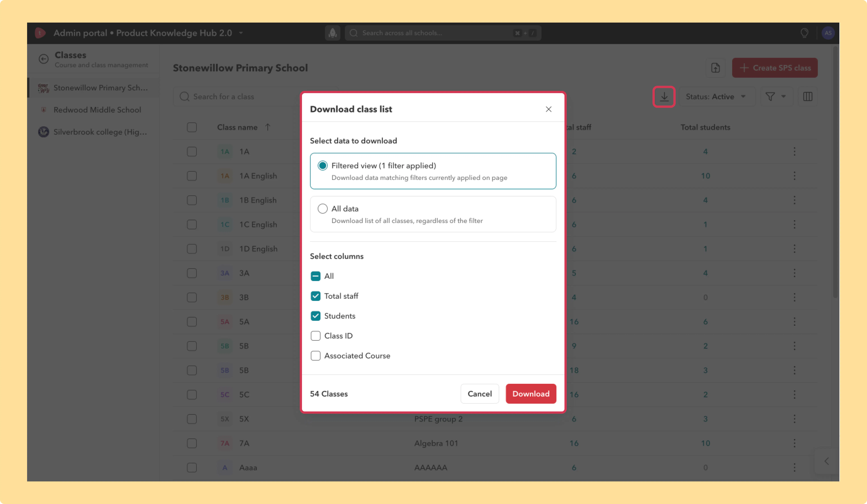Click the 1A English class name
Viewport: 867px width, 504px height.
[x=258, y=176]
